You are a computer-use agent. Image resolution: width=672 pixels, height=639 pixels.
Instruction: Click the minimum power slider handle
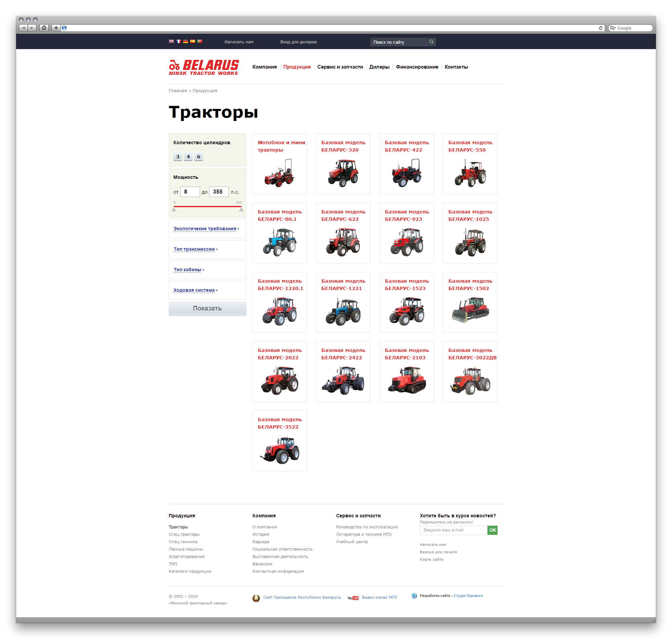(x=174, y=209)
